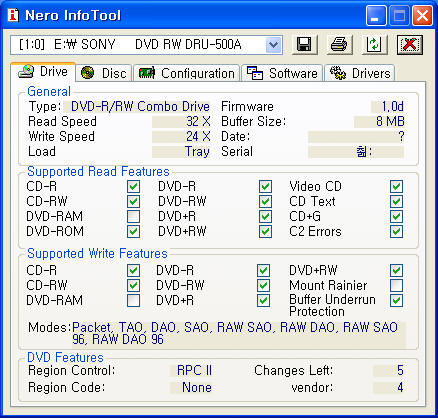Toggle CD+G checkbox
The width and height of the screenshot is (438, 418).
point(396,216)
